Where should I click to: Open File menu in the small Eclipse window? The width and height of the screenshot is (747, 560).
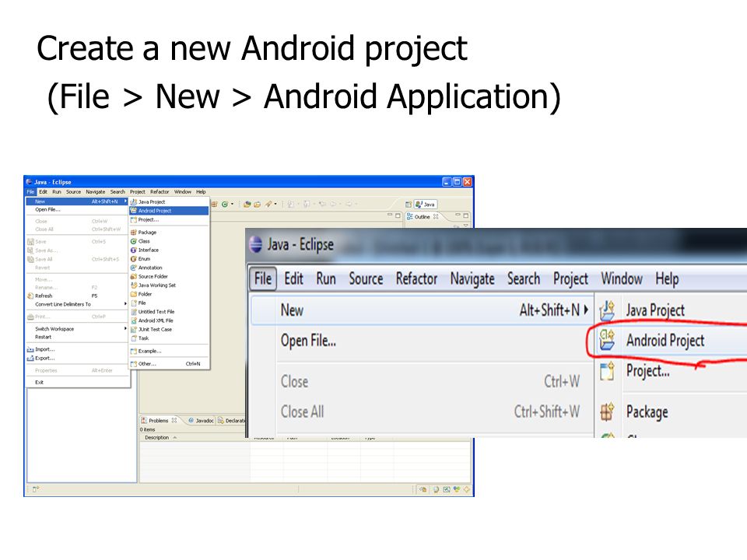(x=30, y=192)
